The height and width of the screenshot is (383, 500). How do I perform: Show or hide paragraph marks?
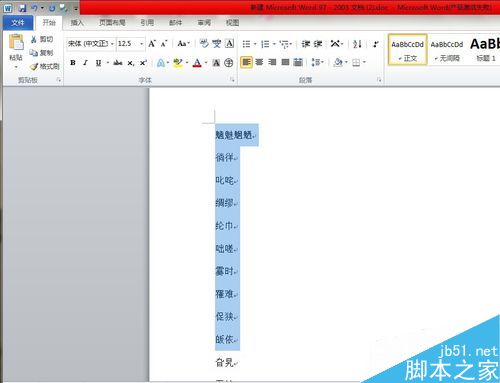pos(376,44)
